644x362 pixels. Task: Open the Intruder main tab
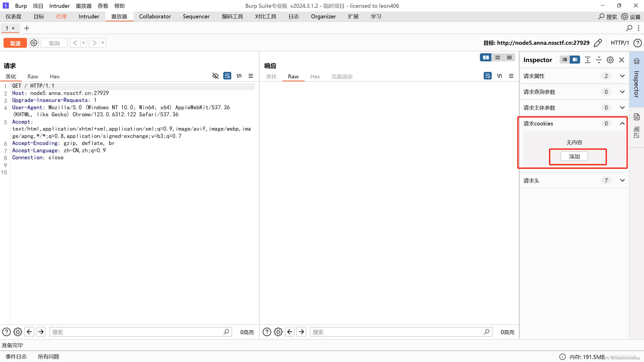coord(89,17)
